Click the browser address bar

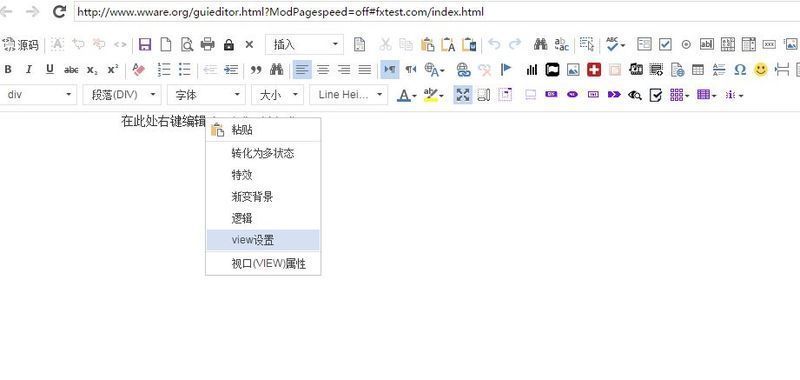(x=437, y=12)
